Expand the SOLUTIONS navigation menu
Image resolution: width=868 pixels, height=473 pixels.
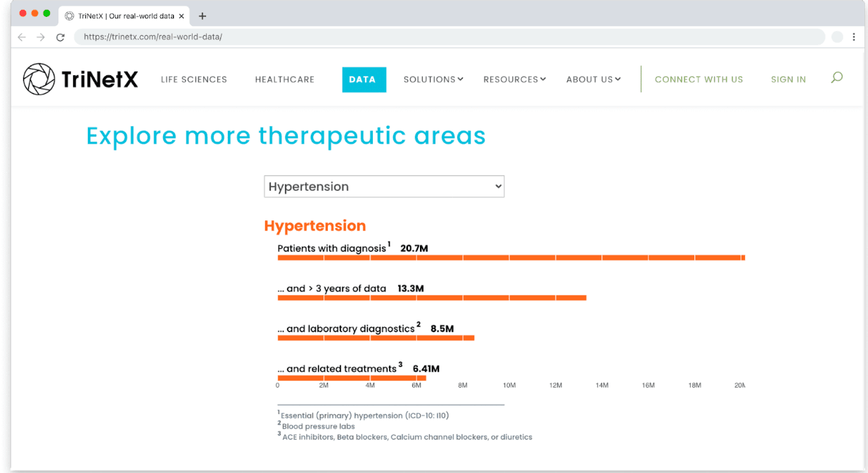pos(433,79)
